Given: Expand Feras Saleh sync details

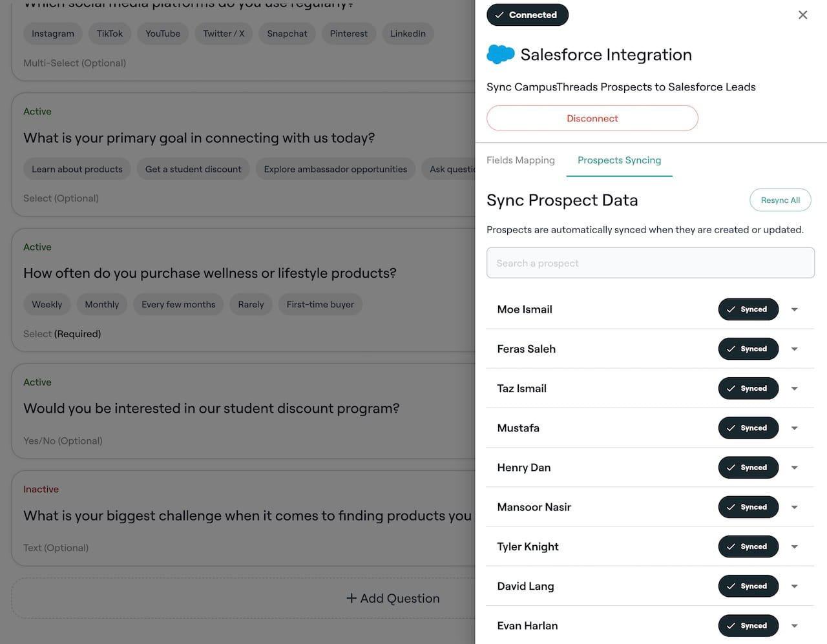Looking at the screenshot, I should 794,349.
